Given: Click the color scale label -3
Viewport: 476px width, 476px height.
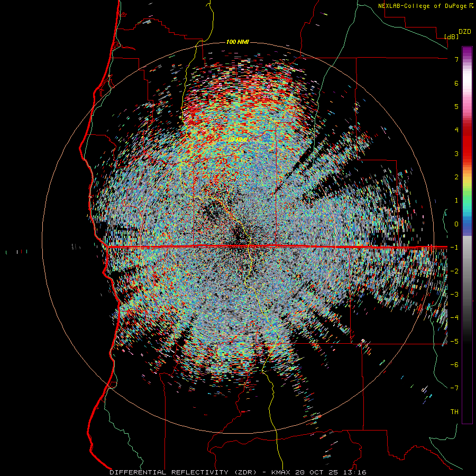Looking at the screenshot, I should (454, 294).
